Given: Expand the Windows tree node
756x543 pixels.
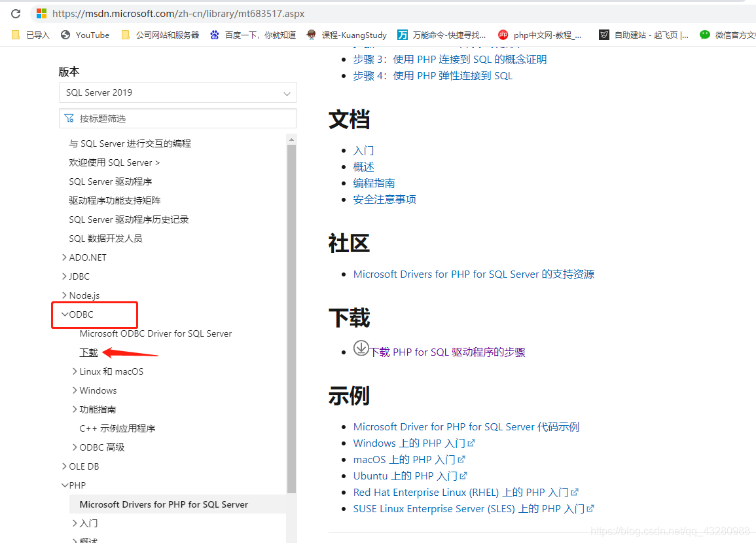Looking at the screenshot, I should point(75,390).
